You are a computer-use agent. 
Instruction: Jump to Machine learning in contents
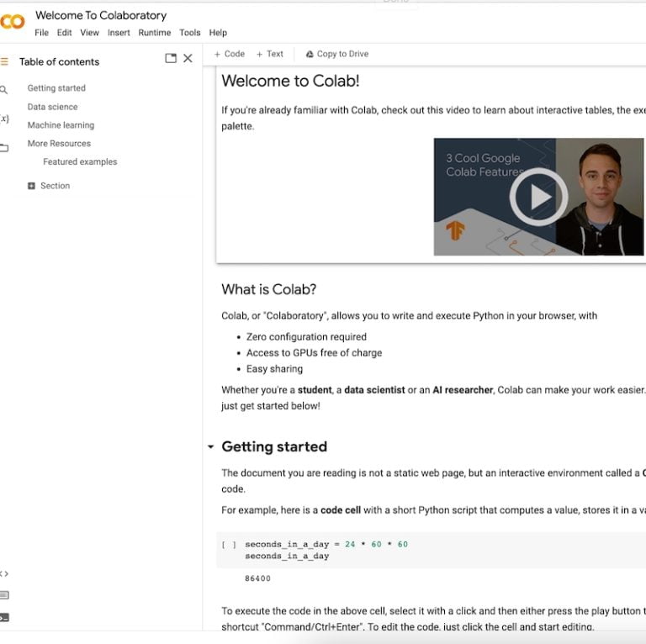[61, 125]
